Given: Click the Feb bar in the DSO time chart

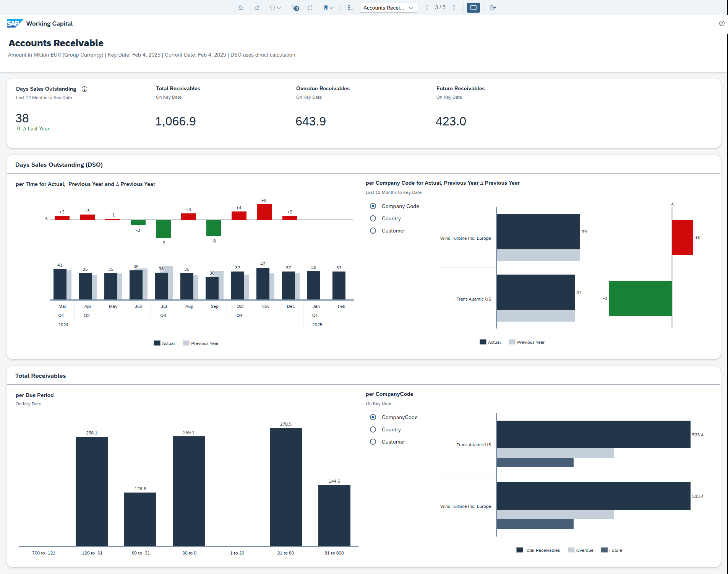Looking at the screenshot, I should (339, 285).
